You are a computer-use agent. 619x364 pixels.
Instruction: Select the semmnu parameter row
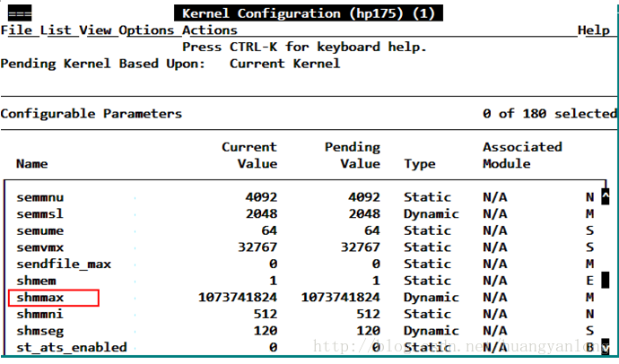306,197
